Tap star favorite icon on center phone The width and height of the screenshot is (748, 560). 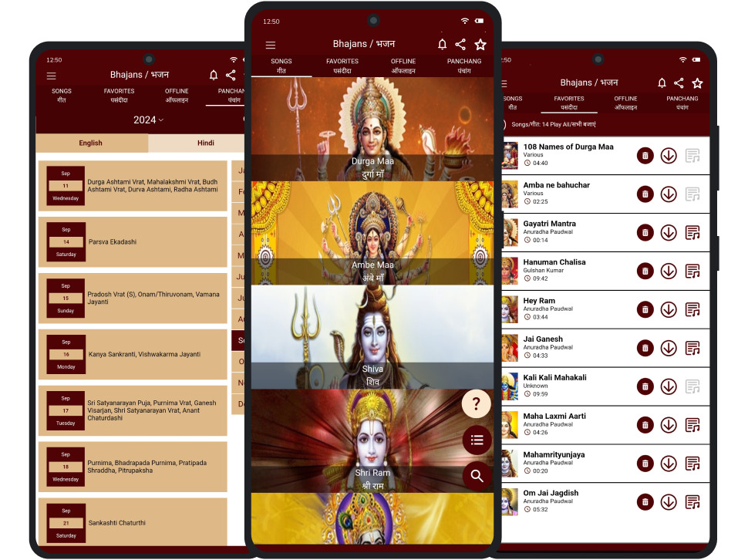[x=480, y=45]
